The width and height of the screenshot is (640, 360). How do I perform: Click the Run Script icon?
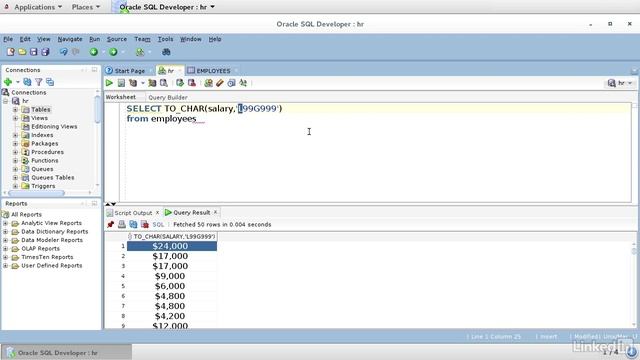121,83
